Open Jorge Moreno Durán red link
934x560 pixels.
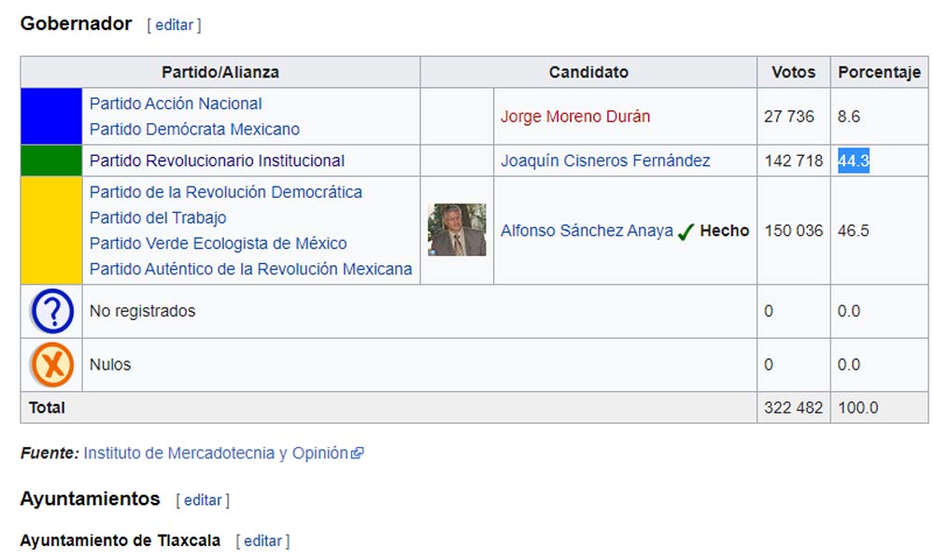click(x=574, y=116)
